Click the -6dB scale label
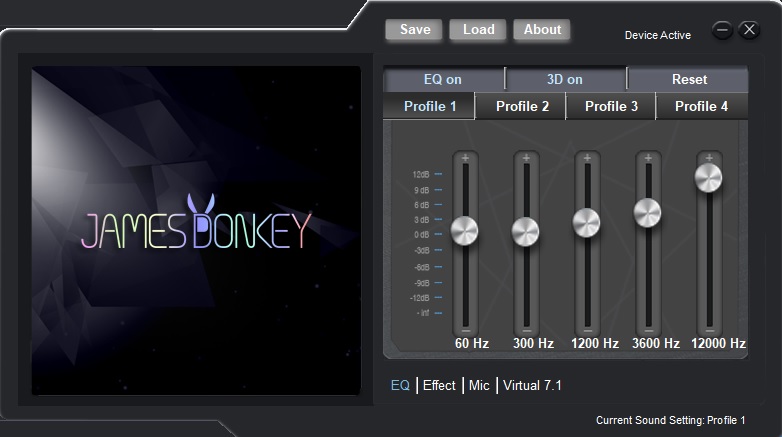Image resolution: width=782 pixels, height=437 pixels. click(x=421, y=267)
